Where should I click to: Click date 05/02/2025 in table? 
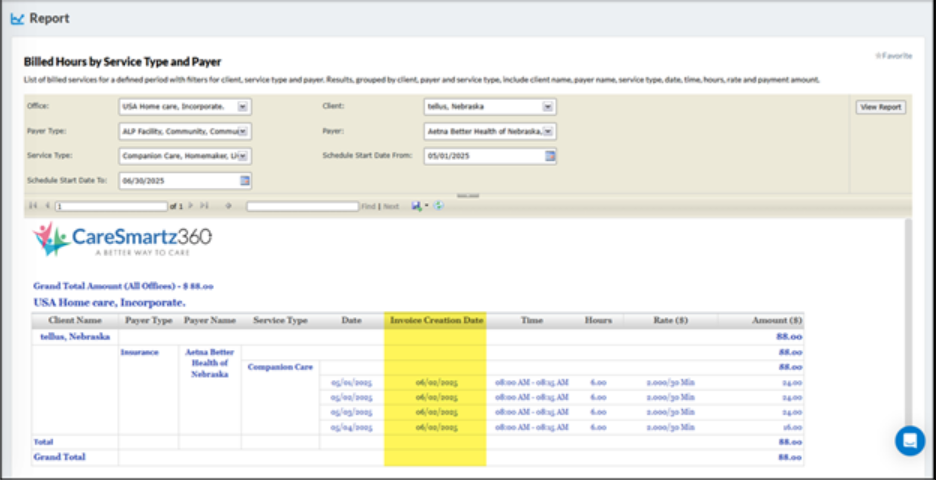(352, 397)
